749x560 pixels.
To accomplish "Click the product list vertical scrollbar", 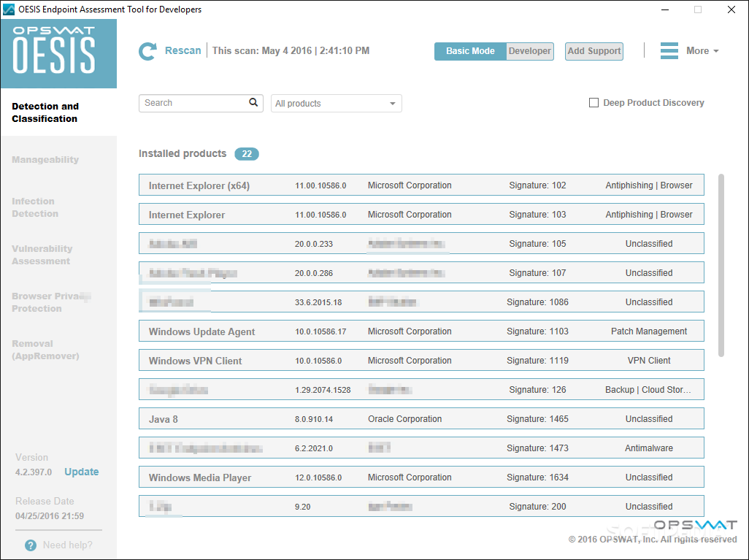I will [721, 265].
